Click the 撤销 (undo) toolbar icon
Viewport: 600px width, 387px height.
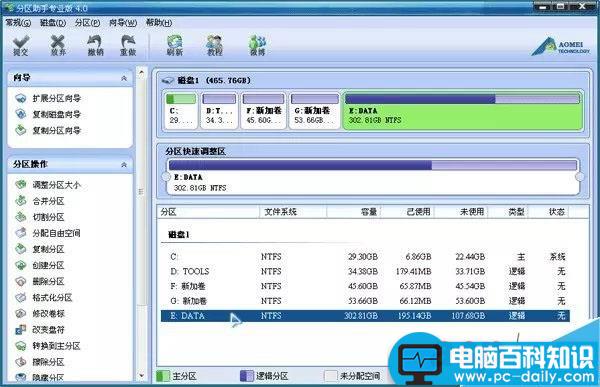coord(95,46)
